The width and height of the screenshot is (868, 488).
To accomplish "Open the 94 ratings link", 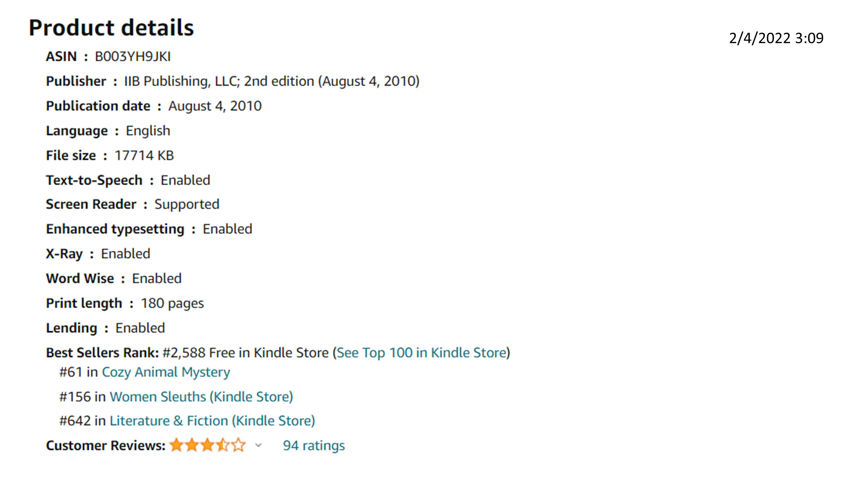I will pyautogui.click(x=314, y=445).
